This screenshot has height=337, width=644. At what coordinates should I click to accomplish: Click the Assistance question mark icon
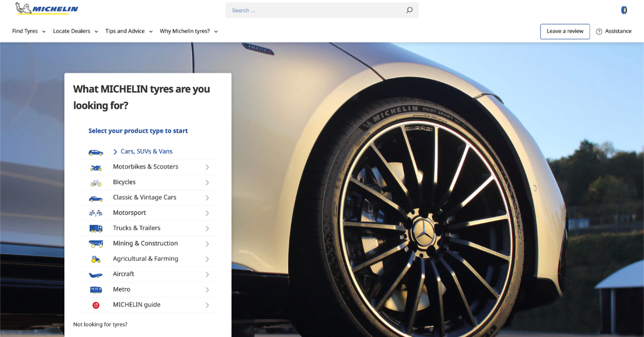599,32
